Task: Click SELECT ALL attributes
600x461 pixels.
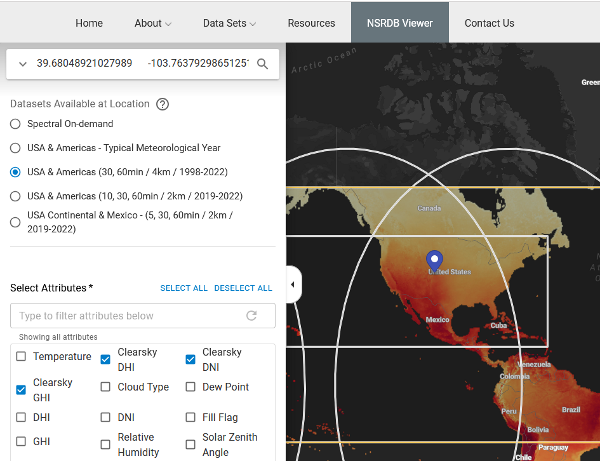Action: [x=184, y=288]
